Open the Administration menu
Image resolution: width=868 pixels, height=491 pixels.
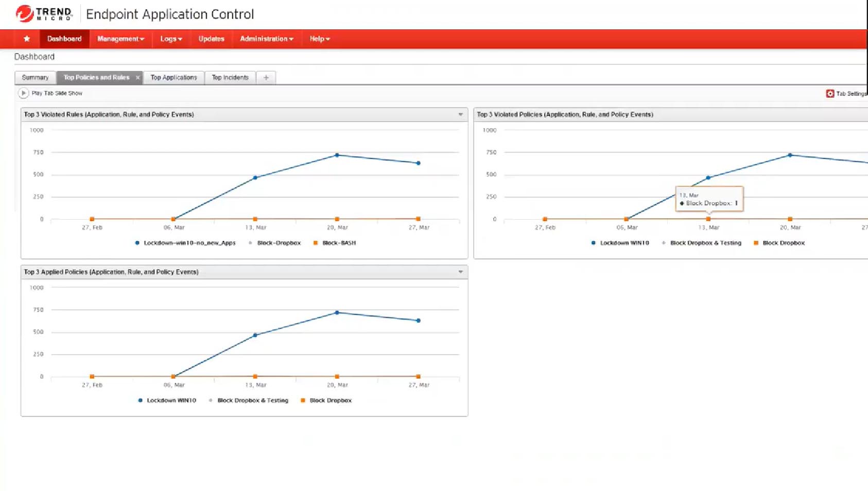(x=266, y=39)
